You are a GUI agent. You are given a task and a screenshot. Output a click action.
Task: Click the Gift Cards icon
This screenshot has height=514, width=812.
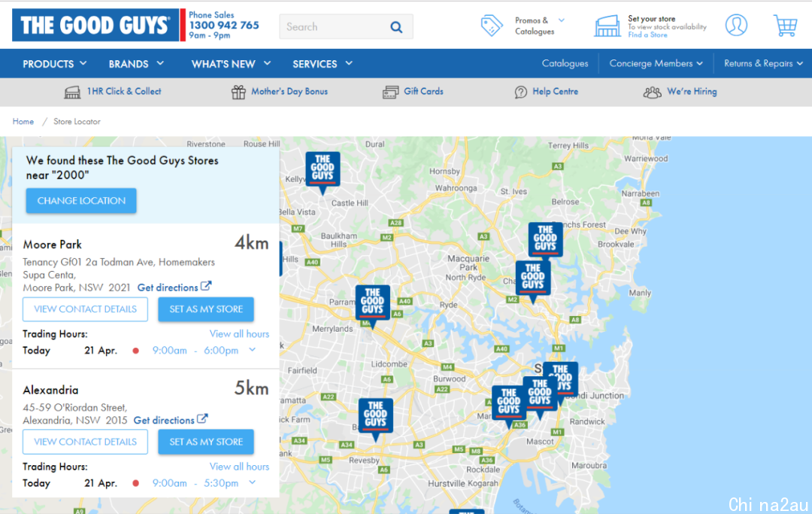point(390,93)
